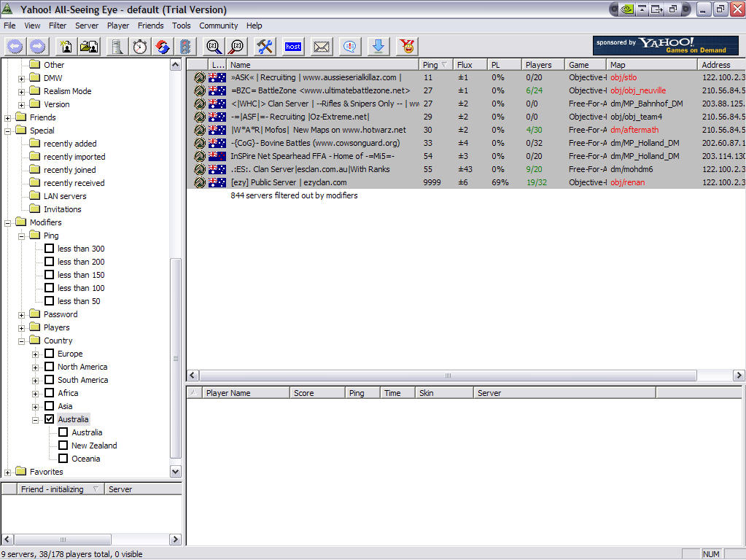
Task: Open the Community menu
Action: point(218,26)
